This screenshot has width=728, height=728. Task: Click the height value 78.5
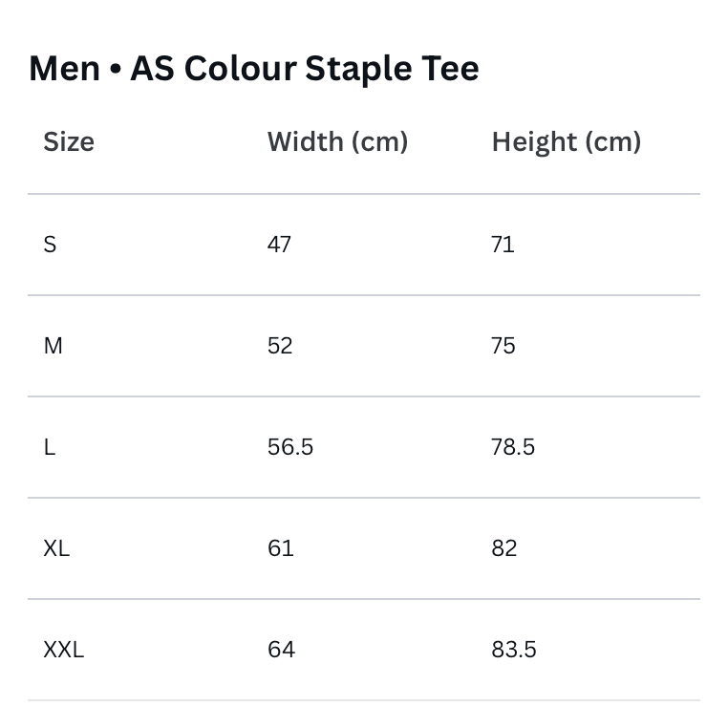513,447
